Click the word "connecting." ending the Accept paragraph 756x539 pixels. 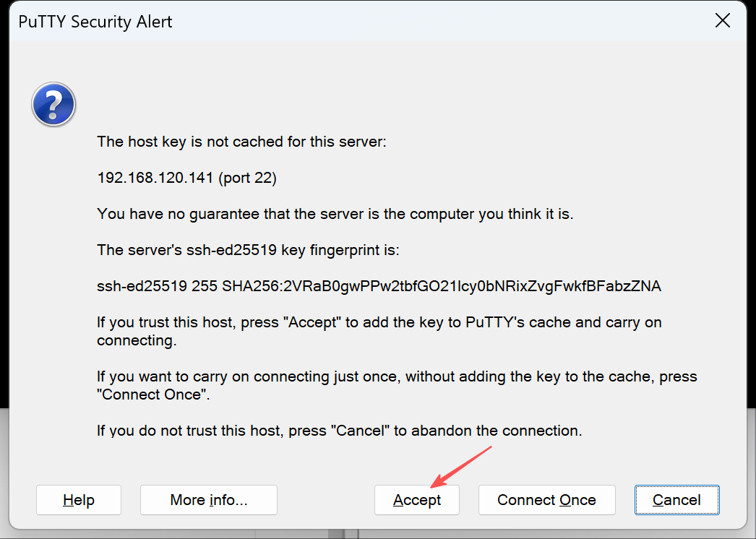coord(136,340)
